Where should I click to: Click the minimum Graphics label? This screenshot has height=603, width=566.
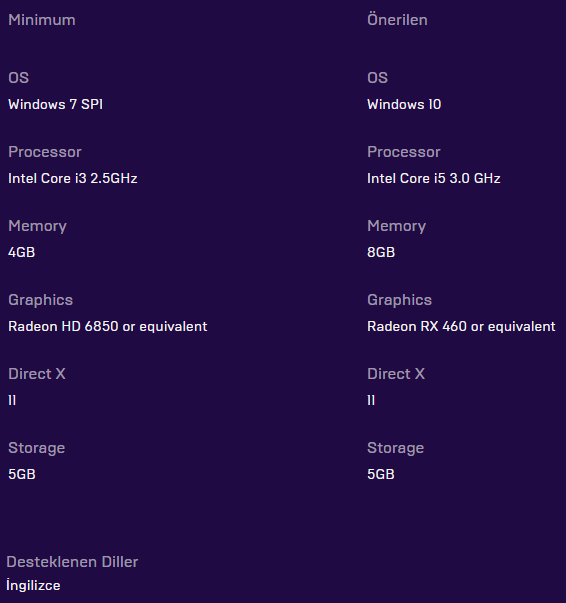pyautogui.click(x=40, y=300)
